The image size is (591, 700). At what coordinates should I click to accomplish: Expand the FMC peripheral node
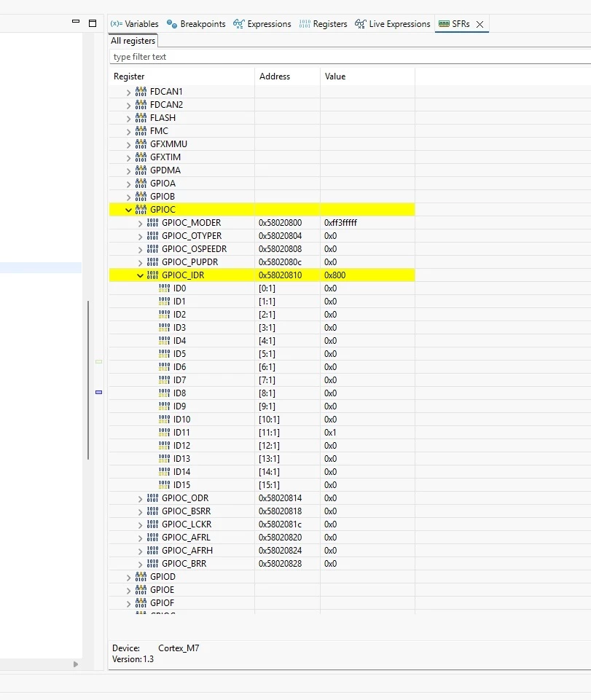129,131
